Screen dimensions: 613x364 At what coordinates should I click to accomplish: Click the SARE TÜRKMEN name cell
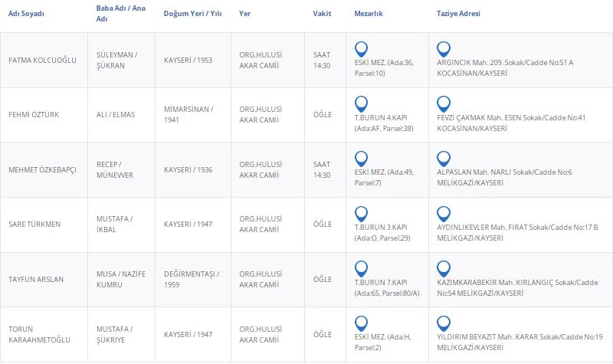(34, 224)
